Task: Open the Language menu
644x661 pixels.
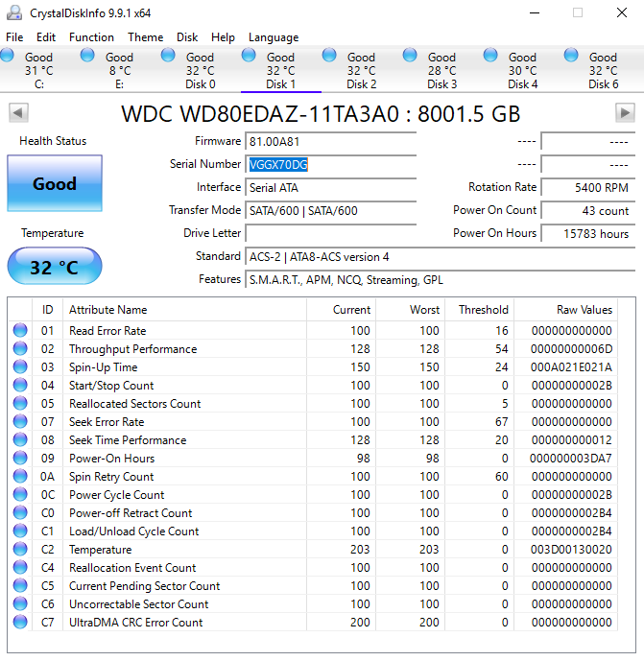Action: coord(274,37)
